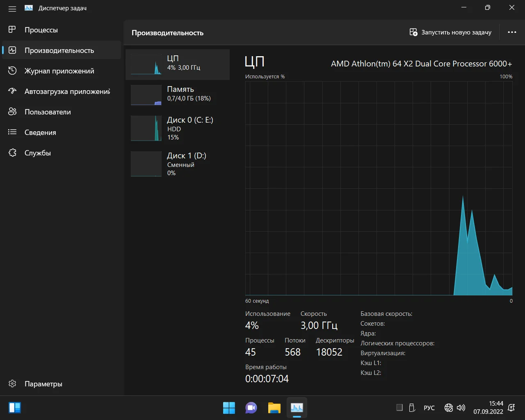525x420 pixels.
Task: Click the Используется % label
Action: pos(265,77)
